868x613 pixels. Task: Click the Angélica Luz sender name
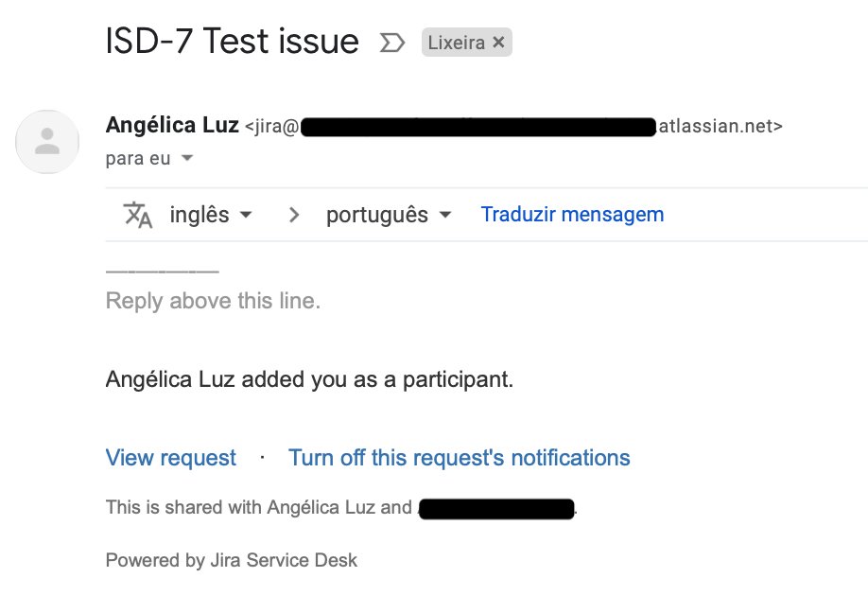(x=170, y=125)
